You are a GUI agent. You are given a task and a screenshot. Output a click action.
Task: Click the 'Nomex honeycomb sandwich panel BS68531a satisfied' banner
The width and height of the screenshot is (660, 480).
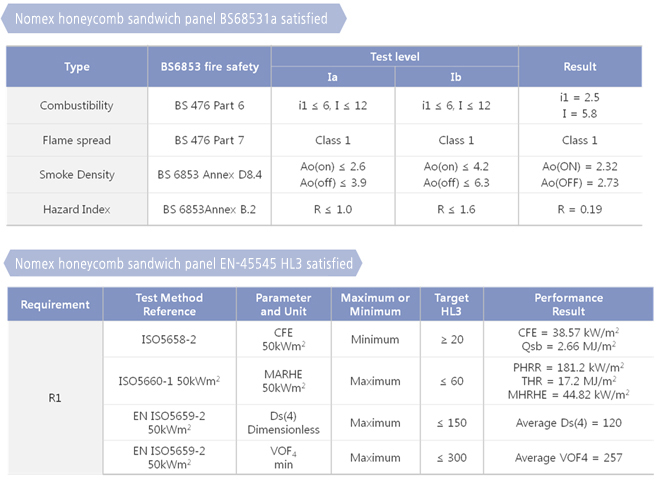[x=173, y=19]
